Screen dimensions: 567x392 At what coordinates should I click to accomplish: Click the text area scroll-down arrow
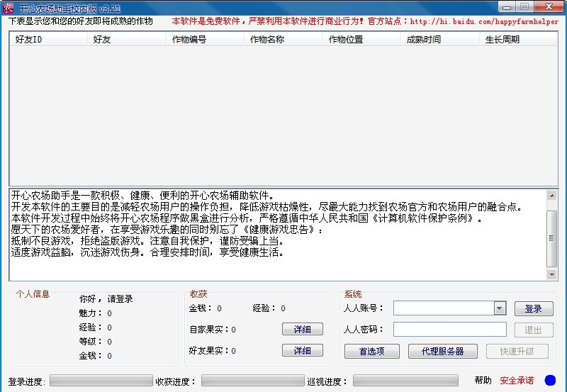tap(552, 274)
